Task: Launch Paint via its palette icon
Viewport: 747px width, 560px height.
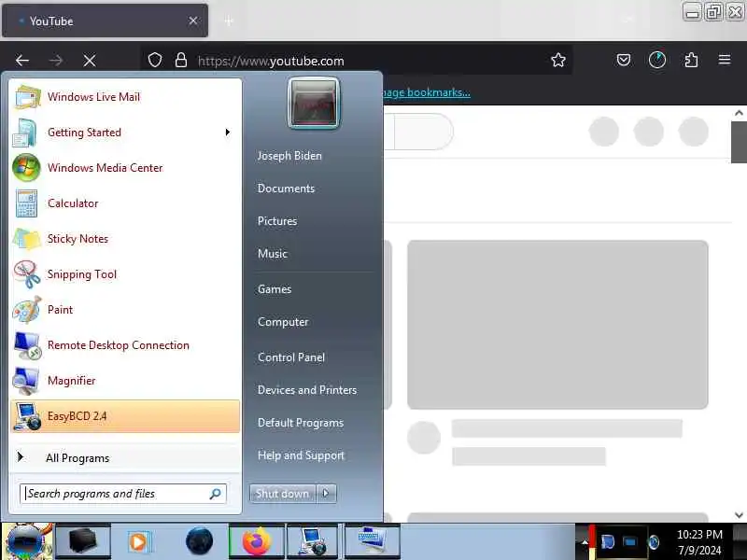Action: [27, 310]
